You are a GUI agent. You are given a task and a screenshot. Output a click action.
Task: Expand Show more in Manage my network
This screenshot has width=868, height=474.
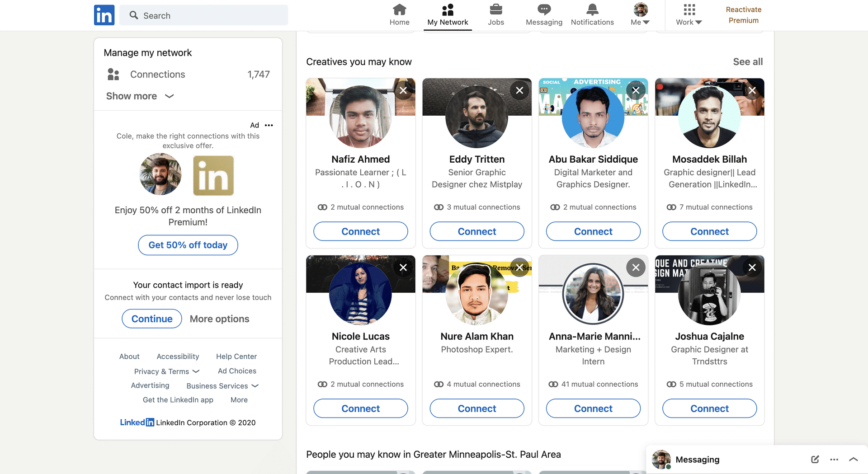(x=140, y=96)
